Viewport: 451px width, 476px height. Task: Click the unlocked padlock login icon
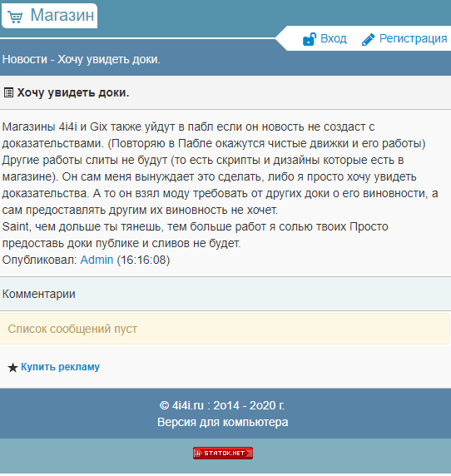coord(310,39)
